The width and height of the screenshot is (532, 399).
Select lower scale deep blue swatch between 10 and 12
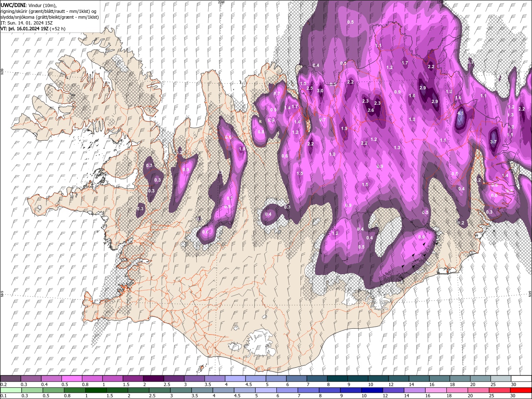point(371,390)
